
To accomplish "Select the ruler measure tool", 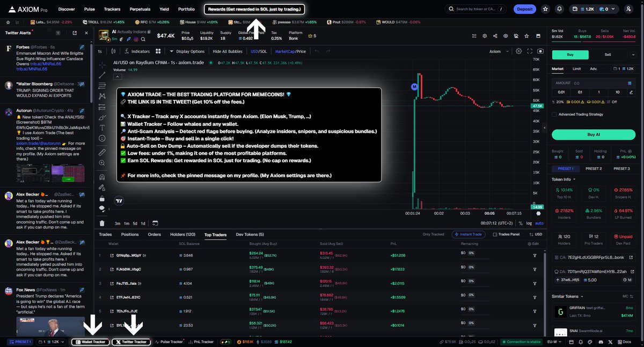I will [x=102, y=153].
